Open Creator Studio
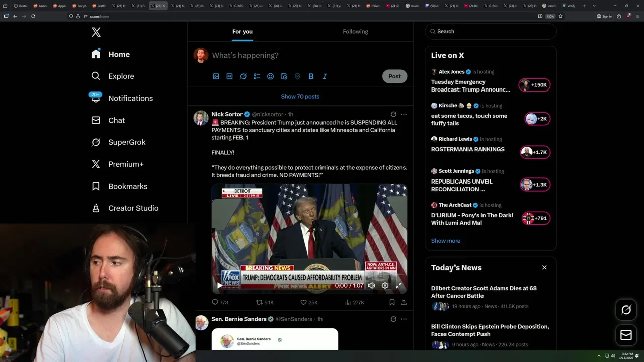This screenshot has width=644, height=362. coord(124,208)
